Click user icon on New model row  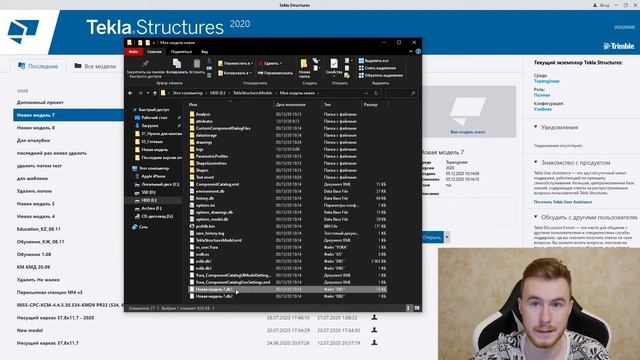pos(374,330)
